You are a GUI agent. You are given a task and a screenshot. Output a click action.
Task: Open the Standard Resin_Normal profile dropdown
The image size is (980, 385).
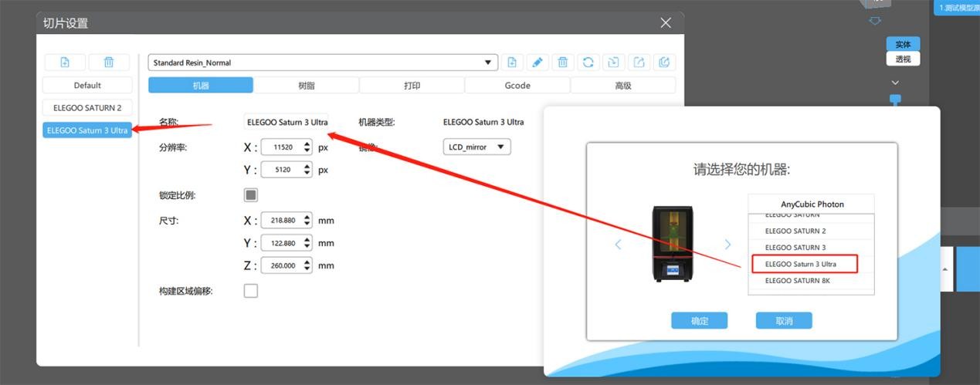click(487, 62)
